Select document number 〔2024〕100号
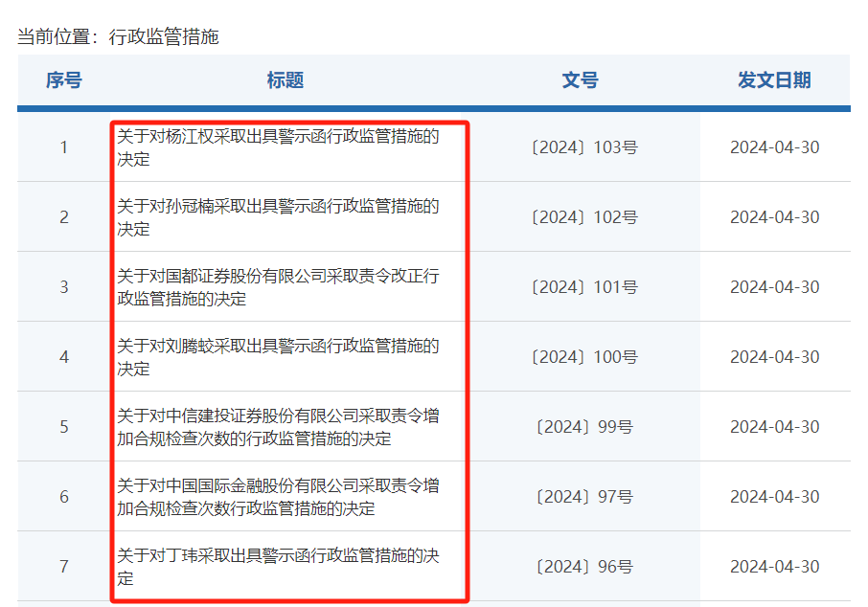This screenshot has height=607, width=868. (584, 357)
